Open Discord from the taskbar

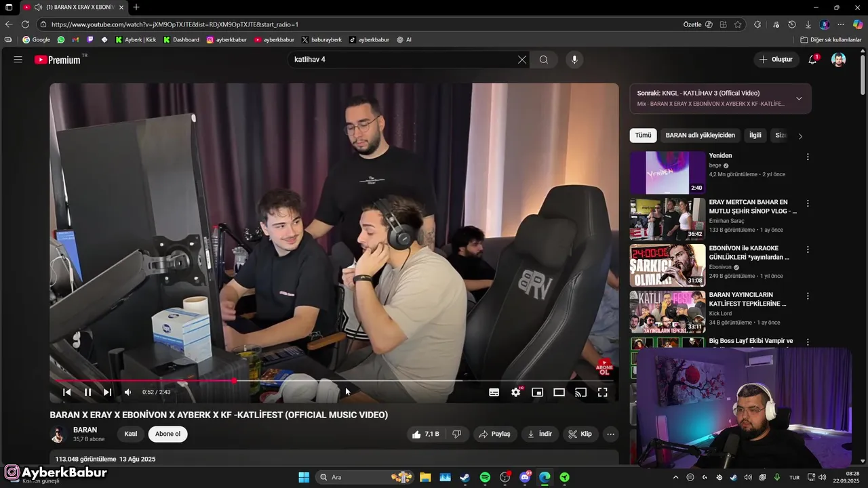click(x=525, y=477)
